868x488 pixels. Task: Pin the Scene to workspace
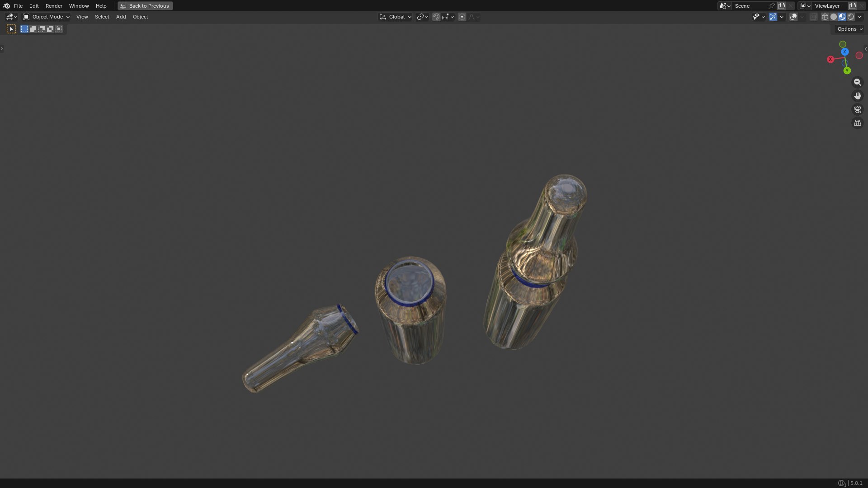772,6
